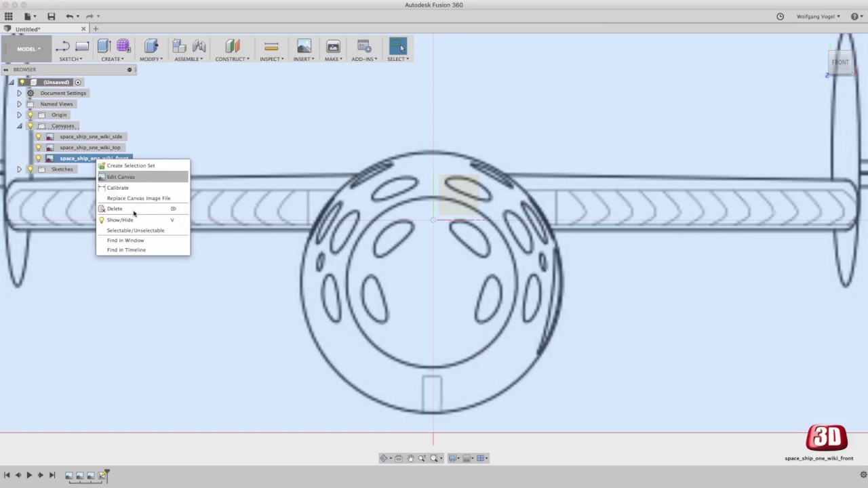The width and height of the screenshot is (868, 488).
Task: Click the Orbit tool in navigation bar
Action: tap(384, 458)
